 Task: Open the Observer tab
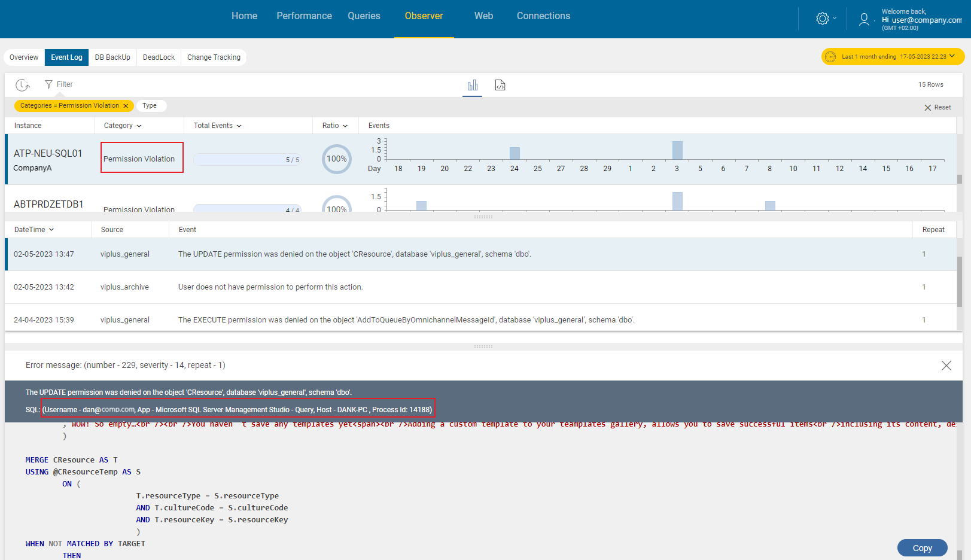pyautogui.click(x=424, y=16)
